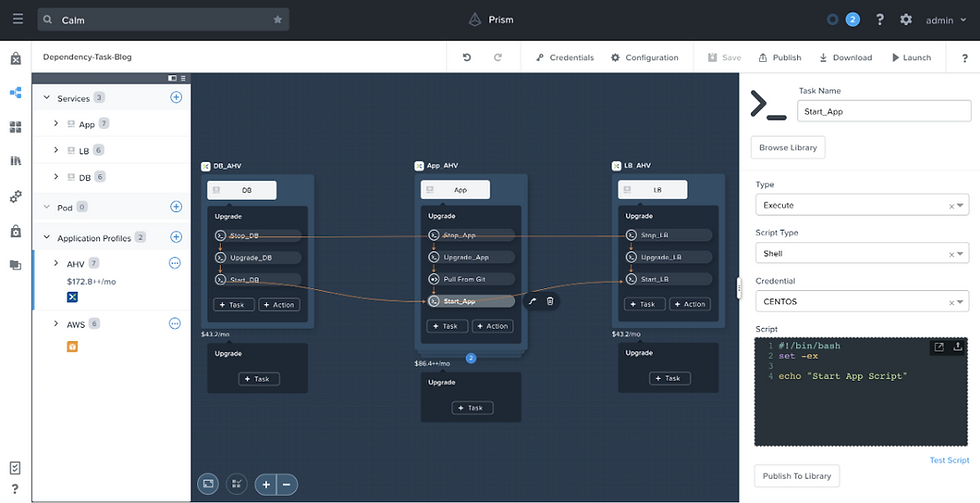Zoom out canvas with minus button
This screenshot has width=980, height=503.
pyautogui.click(x=287, y=484)
